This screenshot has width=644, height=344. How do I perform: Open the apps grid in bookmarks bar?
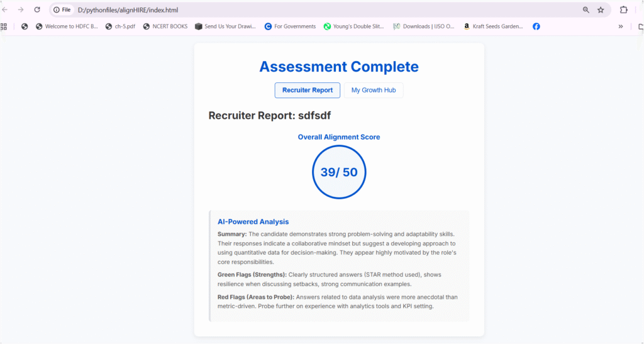[4, 26]
